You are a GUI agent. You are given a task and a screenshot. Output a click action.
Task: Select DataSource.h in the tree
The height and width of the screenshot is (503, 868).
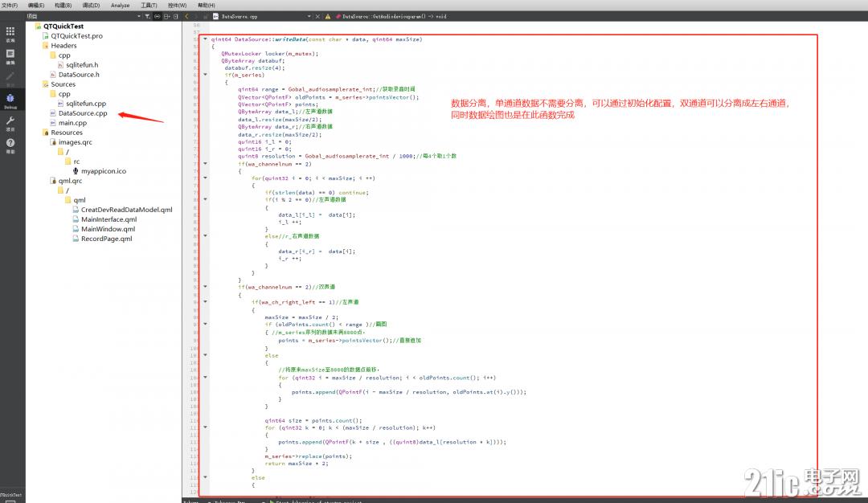pos(79,75)
